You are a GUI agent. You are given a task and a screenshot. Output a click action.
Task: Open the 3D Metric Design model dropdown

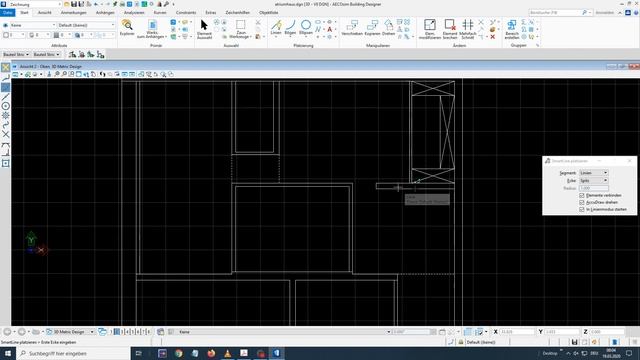click(70, 332)
